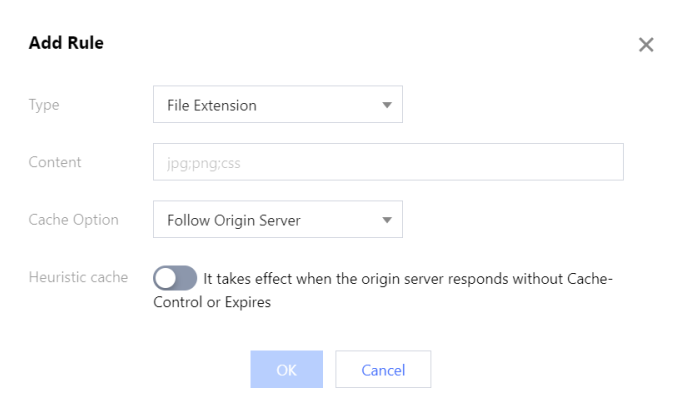The height and width of the screenshot is (417, 682).
Task: Click the File Extension dropdown arrow
Action: pos(387,105)
